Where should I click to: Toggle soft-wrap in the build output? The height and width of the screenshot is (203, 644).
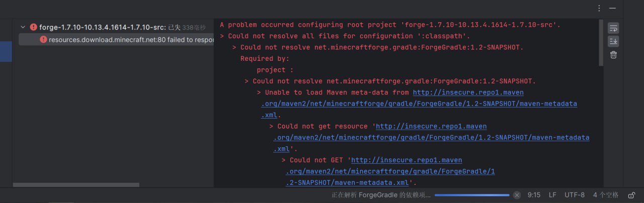pos(613,28)
